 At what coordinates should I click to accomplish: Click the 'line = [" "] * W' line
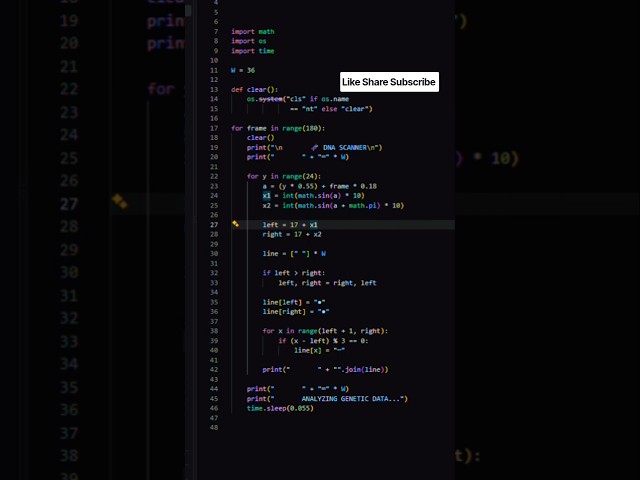294,254
